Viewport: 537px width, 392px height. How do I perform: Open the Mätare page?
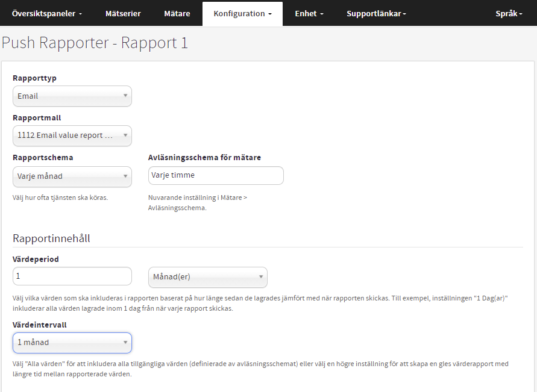177,13
